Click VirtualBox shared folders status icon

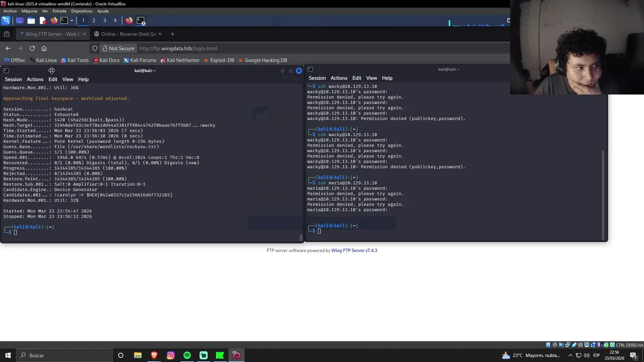(580, 345)
